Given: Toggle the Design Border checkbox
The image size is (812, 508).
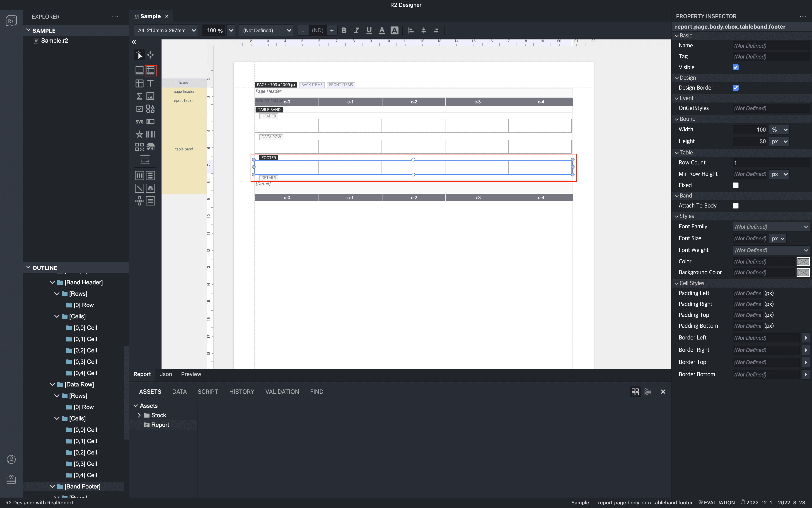Looking at the screenshot, I should pyautogui.click(x=735, y=88).
